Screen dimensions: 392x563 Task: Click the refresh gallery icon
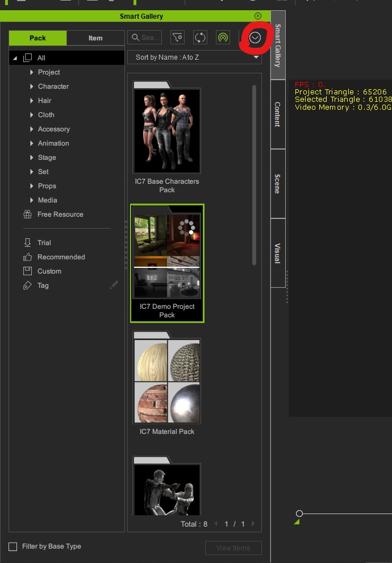coord(200,38)
